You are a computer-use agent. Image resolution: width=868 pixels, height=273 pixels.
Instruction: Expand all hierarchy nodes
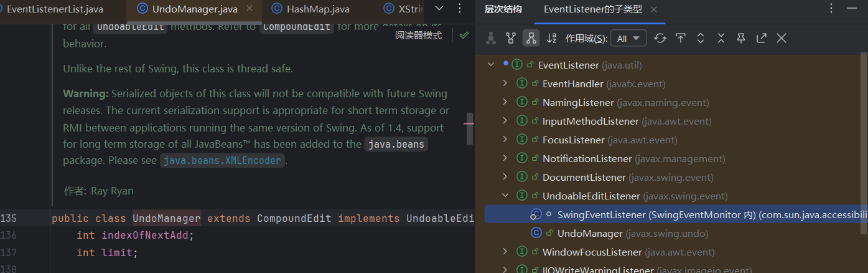tap(701, 38)
